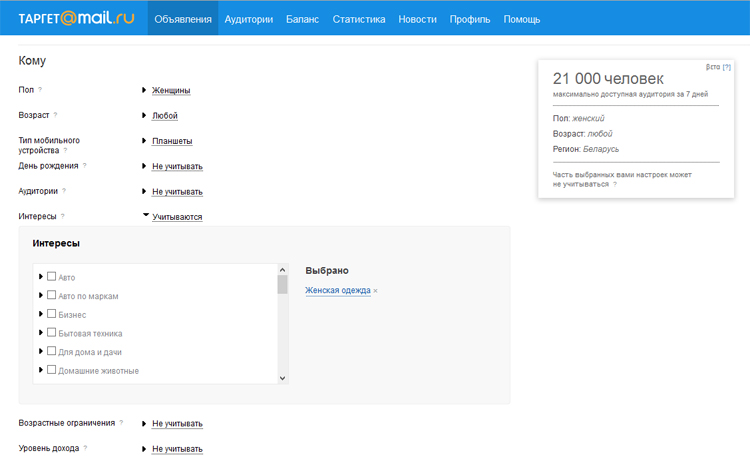Image resolution: width=750 pixels, height=457 pixels.
Task: Open the help question mark next to Пол
Action: tap(40, 89)
